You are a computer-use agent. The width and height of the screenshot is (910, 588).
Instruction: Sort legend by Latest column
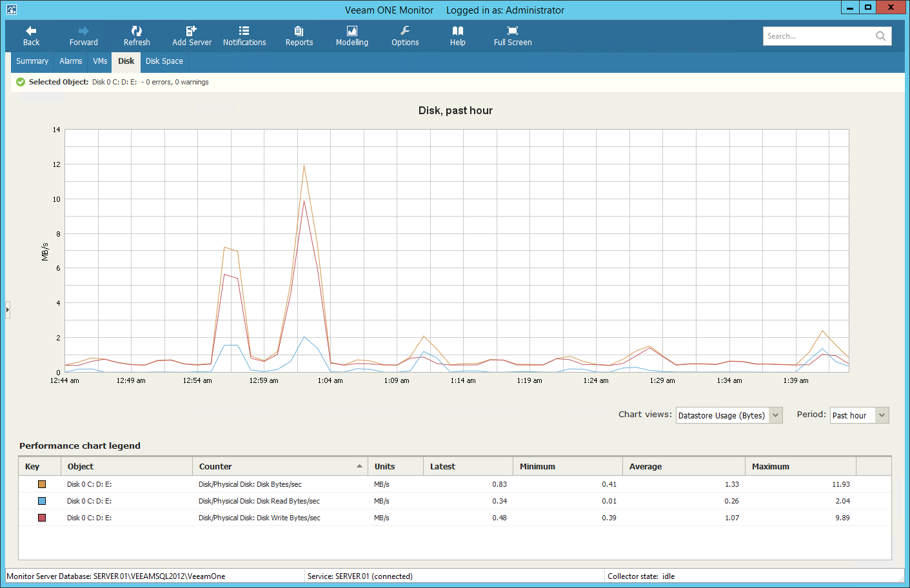pos(468,466)
